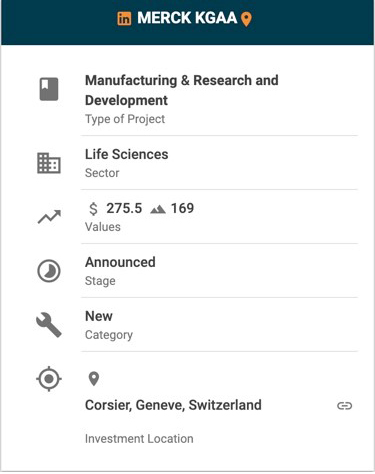Click the crosshair target icon for location
Viewport: 375px width, 474px height.
(49, 379)
